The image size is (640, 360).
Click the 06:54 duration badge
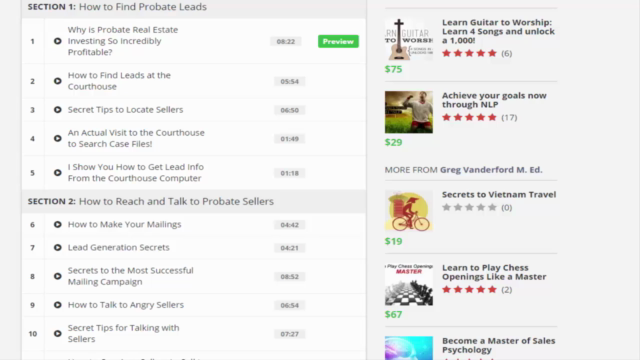pos(289,305)
